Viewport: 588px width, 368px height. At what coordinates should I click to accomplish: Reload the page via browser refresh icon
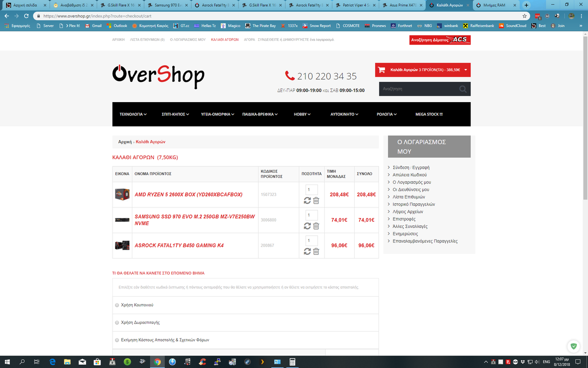(x=27, y=16)
